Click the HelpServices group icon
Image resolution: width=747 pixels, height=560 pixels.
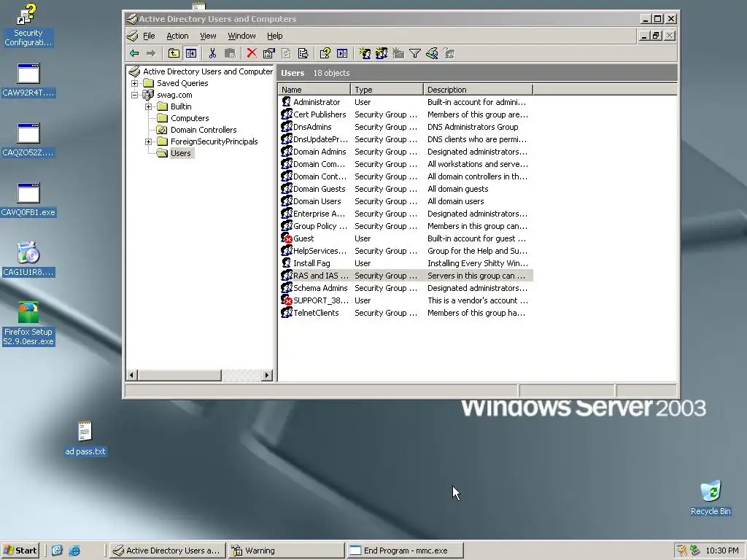pyautogui.click(x=286, y=251)
